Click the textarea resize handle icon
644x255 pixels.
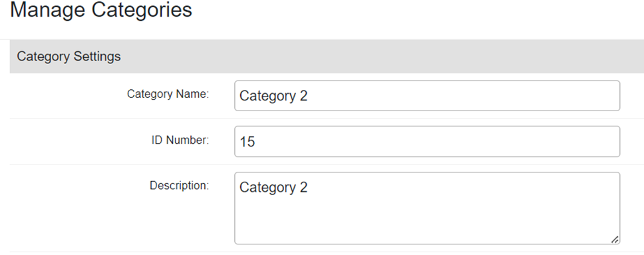(615, 240)
